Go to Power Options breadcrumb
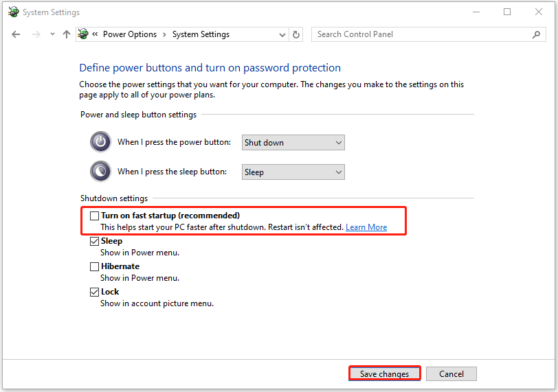This screenshot has height=392, width=558. tap(130, 34)
